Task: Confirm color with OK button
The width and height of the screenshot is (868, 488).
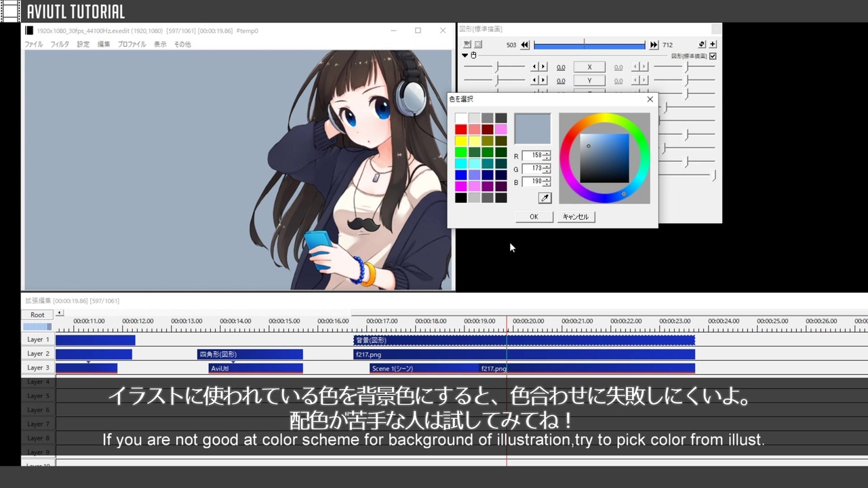Action: pyautogui.click(x=534, y=217)
